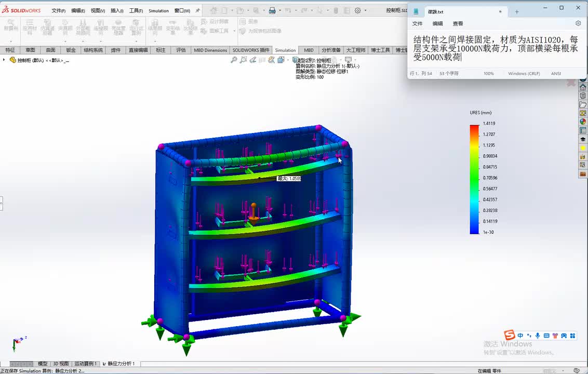Click the monitor View Settings icon
The image size is (588, 374).
[349, 60]
